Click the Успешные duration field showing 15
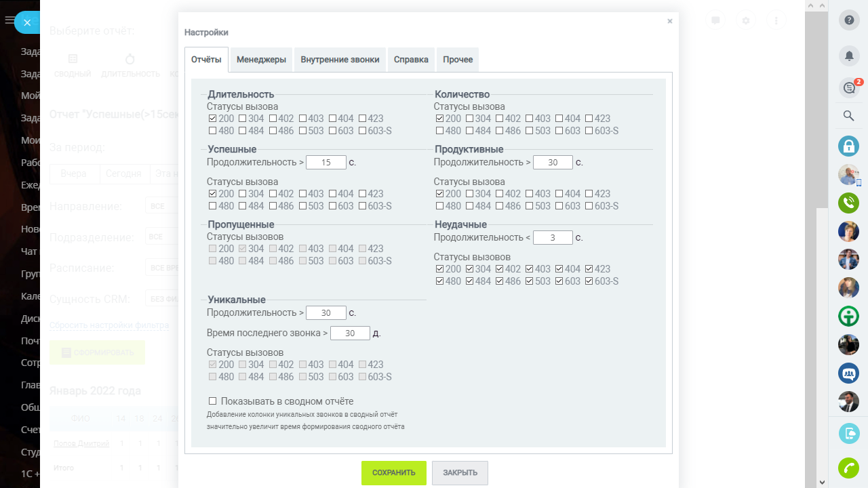The height and width of the screenshot is (488, 868). click(325, 163)
